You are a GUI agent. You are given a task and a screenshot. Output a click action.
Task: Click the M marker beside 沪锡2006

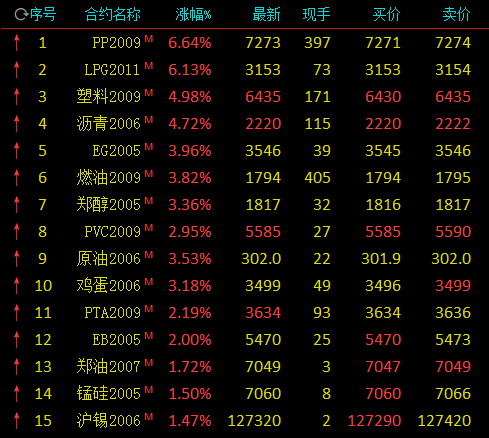(x=149, y=417)
